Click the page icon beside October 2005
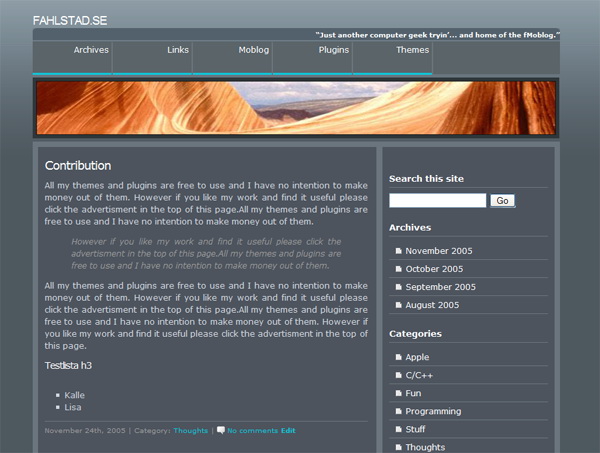600x453 pixels. [398, 269]
